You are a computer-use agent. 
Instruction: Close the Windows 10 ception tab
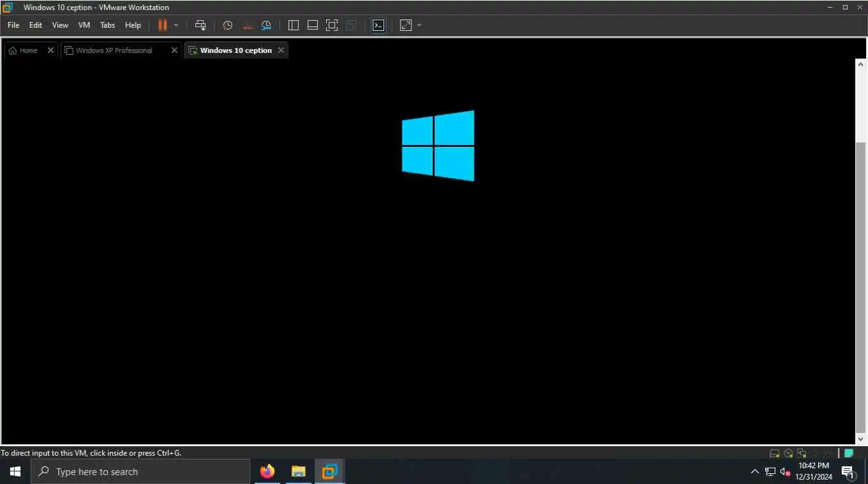coord(281,50)
